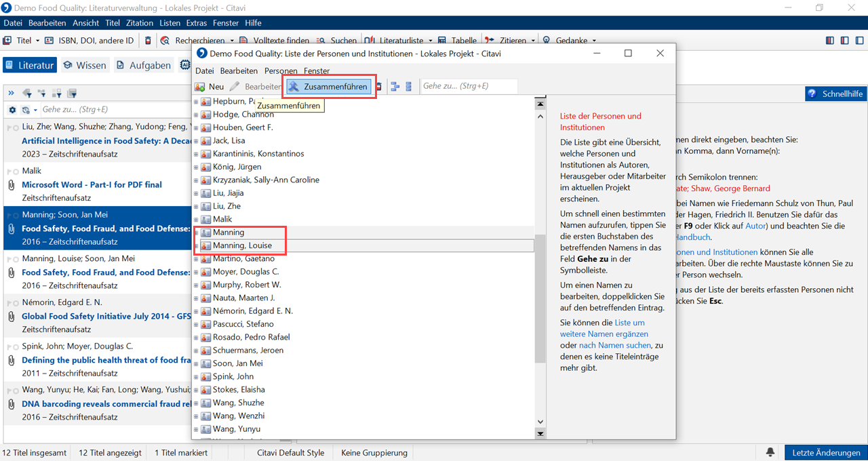Click the Gedanke lightbulb icon
868x461 pixels.
click(547, 41)
